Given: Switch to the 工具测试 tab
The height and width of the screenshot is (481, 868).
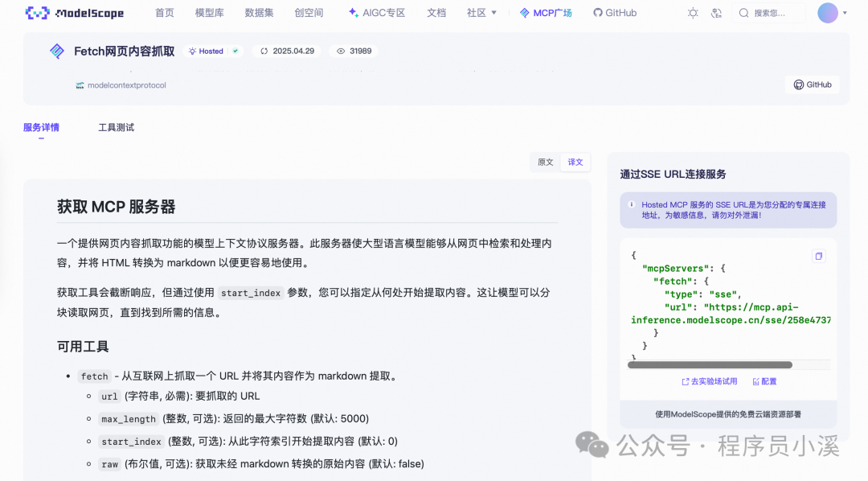Looking at the screenshot, I should pyautogui.click(x=117, y=127).
